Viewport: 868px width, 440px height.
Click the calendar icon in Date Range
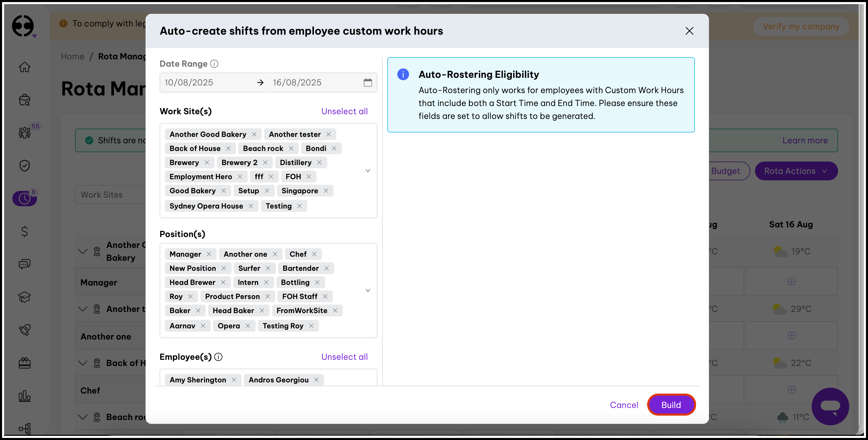coord(368,82)
